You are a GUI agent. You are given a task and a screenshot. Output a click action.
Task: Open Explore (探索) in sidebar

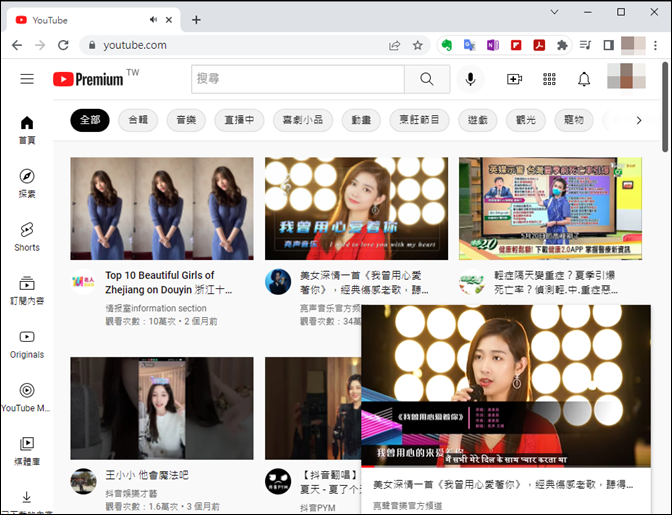pos(27,183)
